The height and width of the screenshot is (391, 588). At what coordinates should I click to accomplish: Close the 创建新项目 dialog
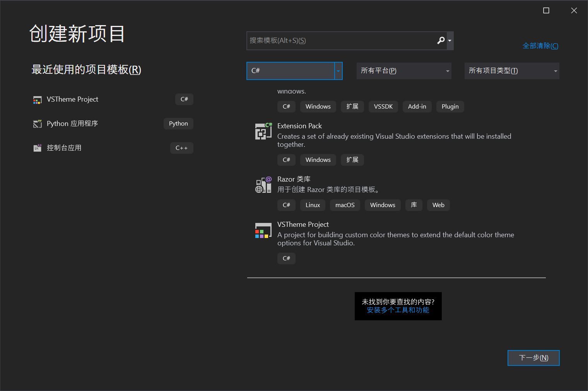(574, 10)
